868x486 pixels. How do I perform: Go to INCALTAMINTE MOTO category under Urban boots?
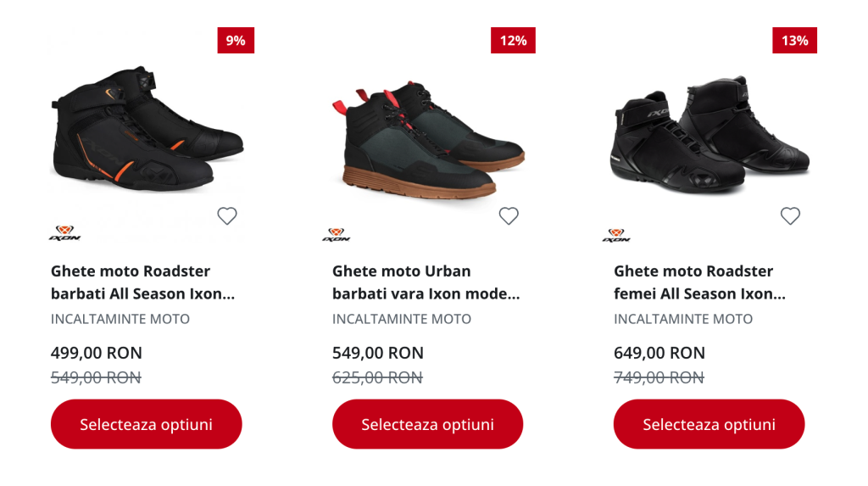coord(402,319)
